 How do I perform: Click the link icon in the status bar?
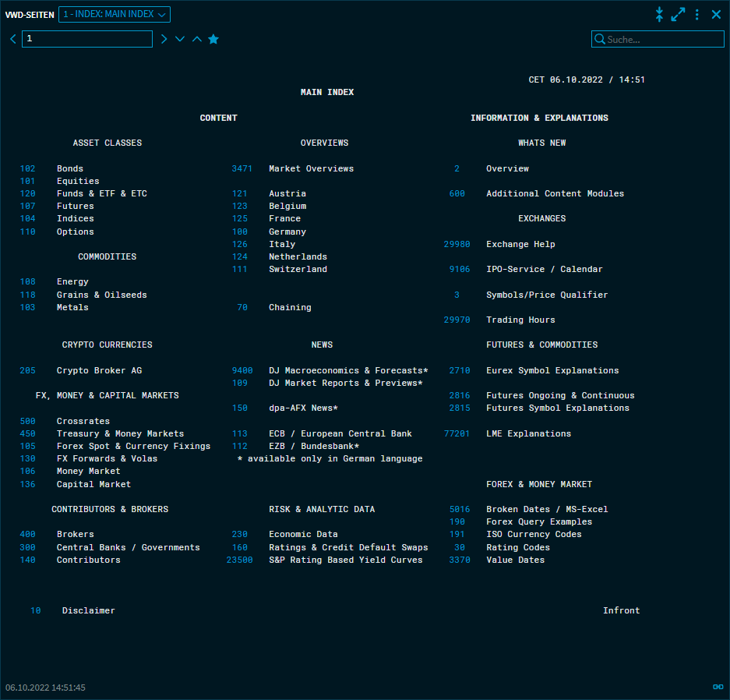(718, 687)
